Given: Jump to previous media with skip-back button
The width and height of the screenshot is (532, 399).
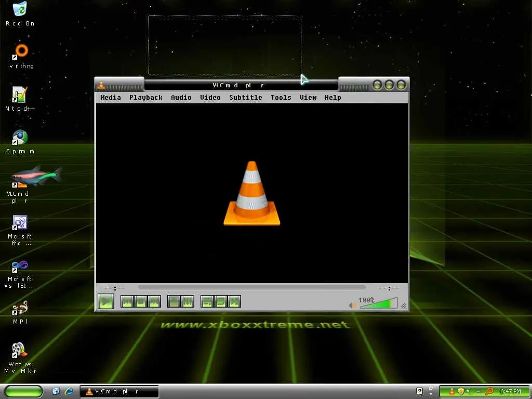Looking at the screenshot, I should [127, 301].
